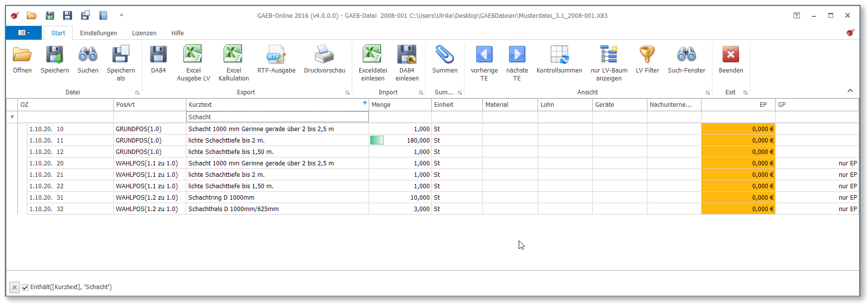Expand the Export group dialog launcher
This screenshot has height=304, width=868.
point(347,93)
